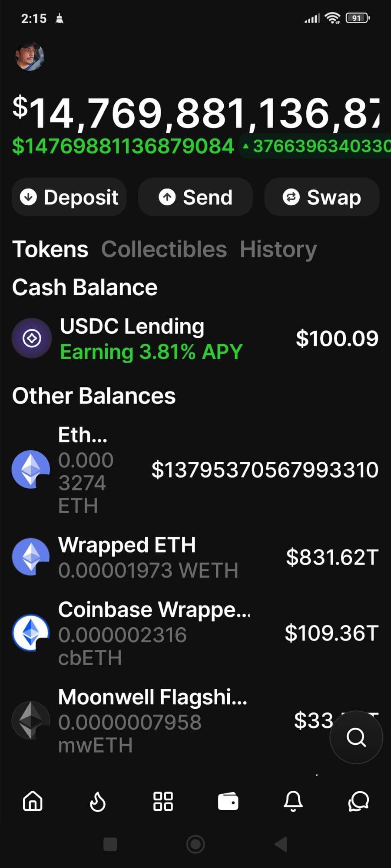
Task: Switch to the Collectibles tab
Action: (x=164, y=250)
